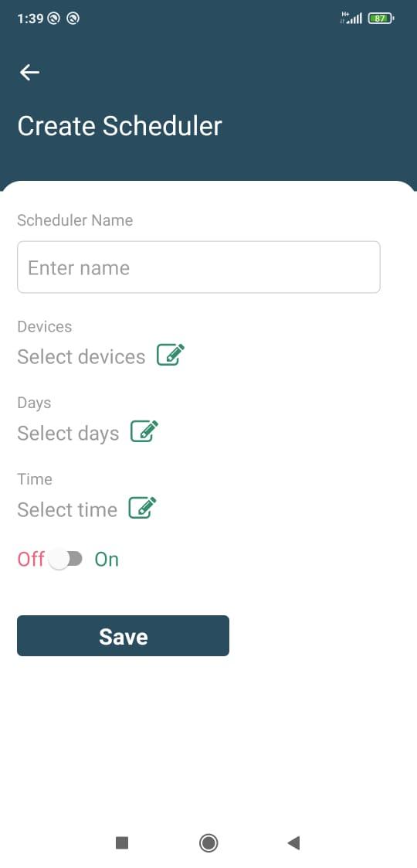
Task: Go back using the top arrow icon
Action: click(x=29, y=72)
